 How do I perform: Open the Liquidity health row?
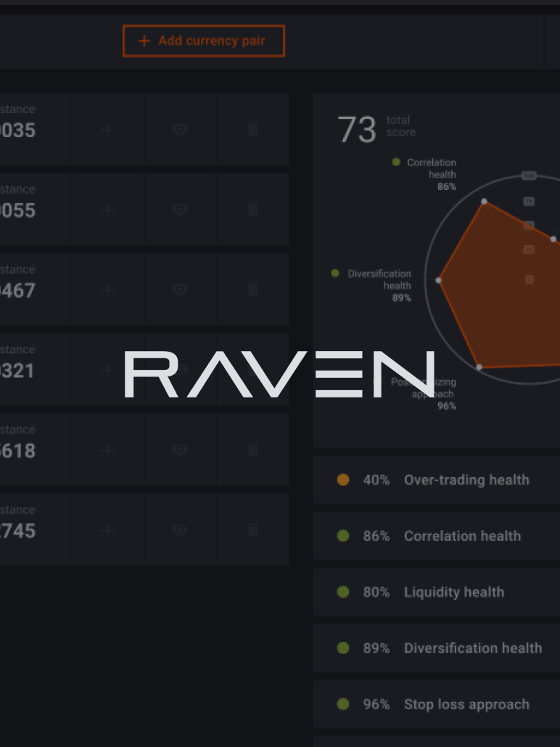pos(437,593)
